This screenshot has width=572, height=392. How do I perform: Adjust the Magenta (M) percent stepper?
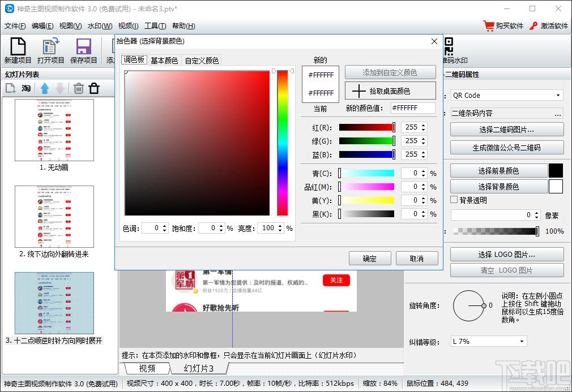[423, 187]
